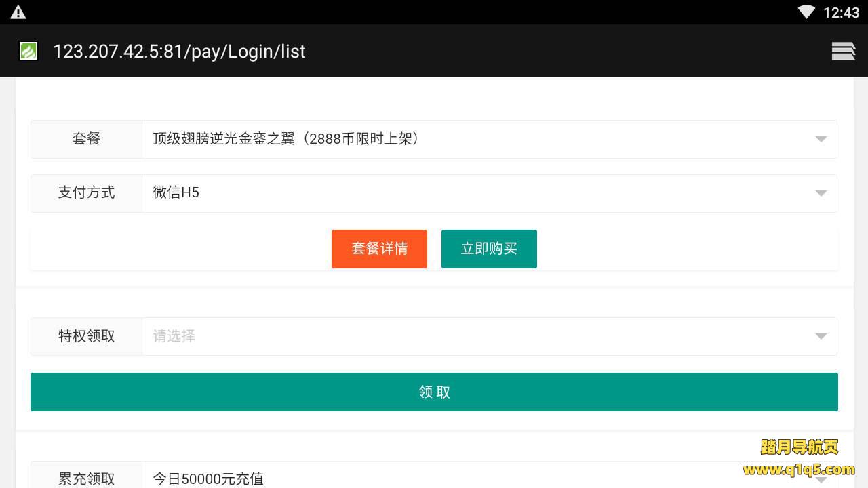
Task: Expand the 请选择 privilege selector
Action: click(x=475, y=336)
